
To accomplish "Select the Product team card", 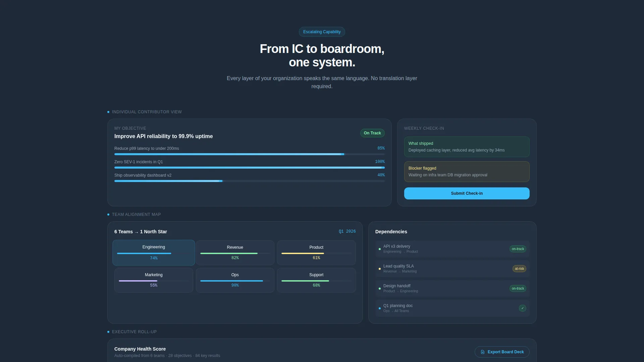I will click(316, 253).
